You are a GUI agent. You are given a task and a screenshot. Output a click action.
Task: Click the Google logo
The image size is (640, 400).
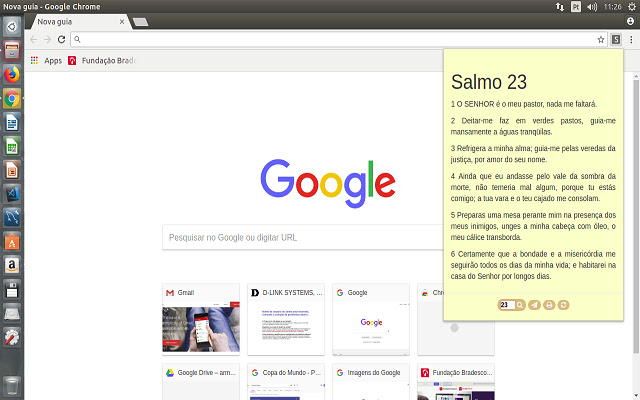[x=328, y=183]
